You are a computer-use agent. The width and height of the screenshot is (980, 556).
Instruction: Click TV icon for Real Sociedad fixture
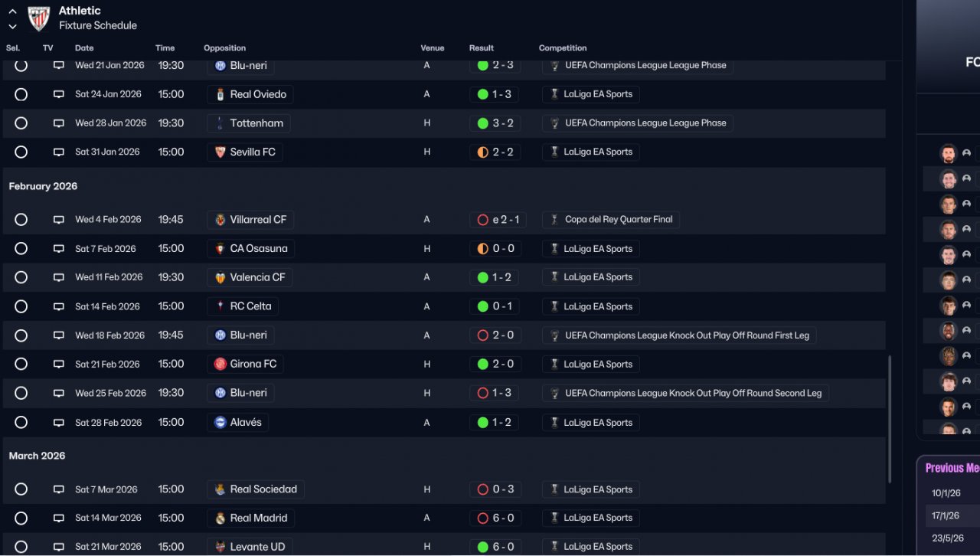(59, 489)
